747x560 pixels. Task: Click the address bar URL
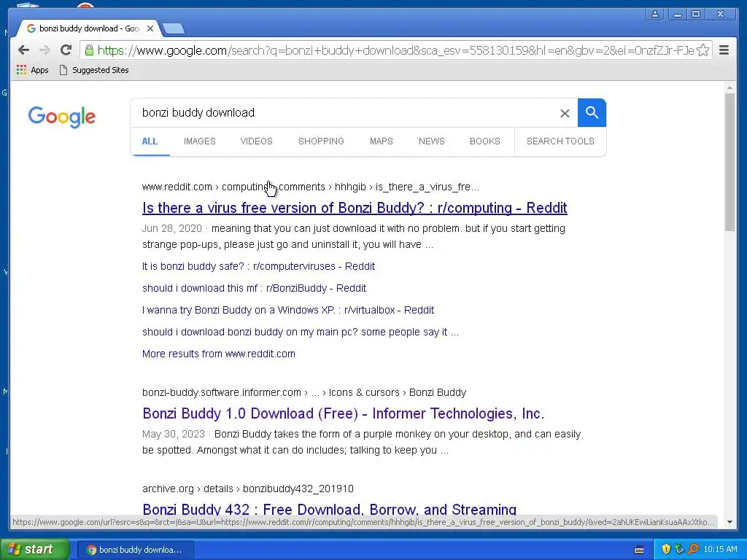[x=395, y=50]
